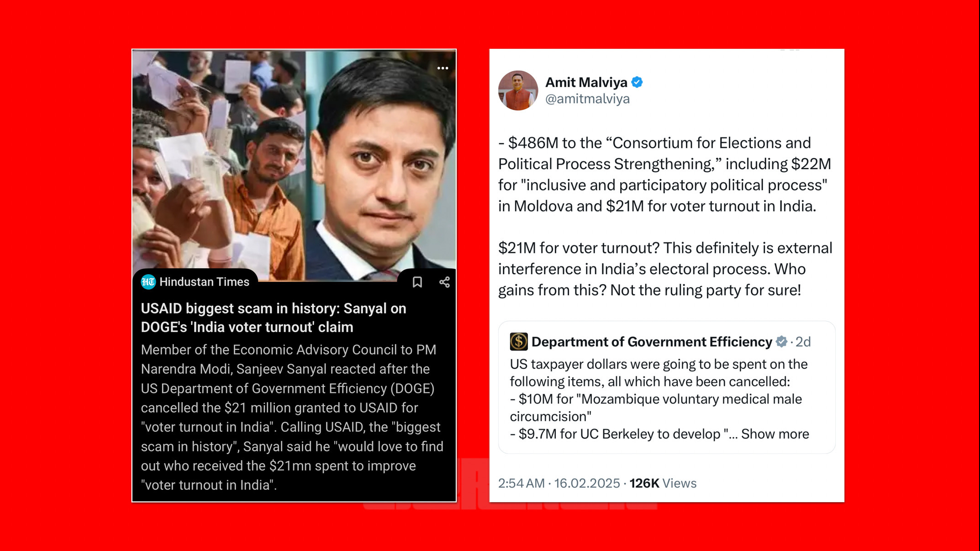Bookmark the Hindustan Times article
The image size is (980, 551).
point(417,282)
